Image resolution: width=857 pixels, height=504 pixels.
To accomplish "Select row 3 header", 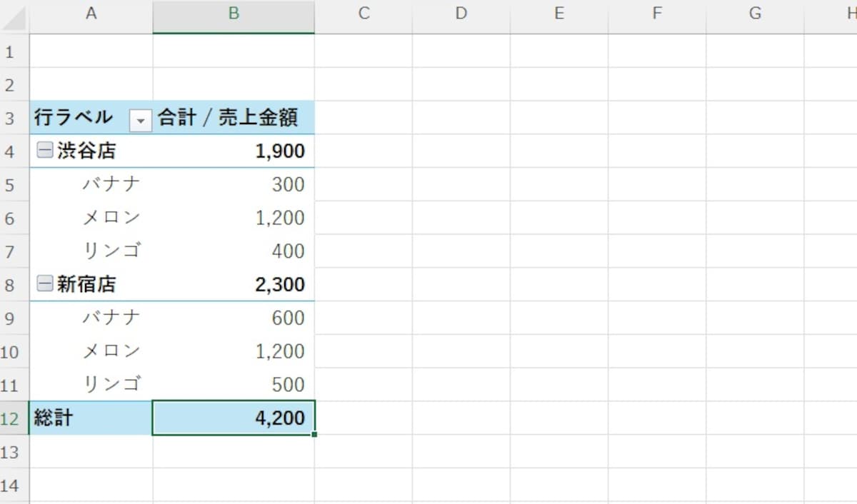I will point(14,117).
